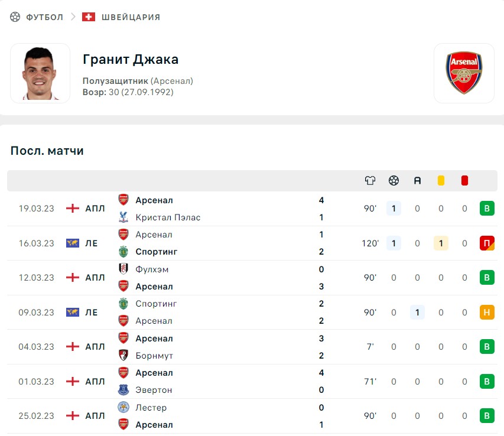
Task: Open the Кристал Пэлас team link
Action: [x=168, y=217]
